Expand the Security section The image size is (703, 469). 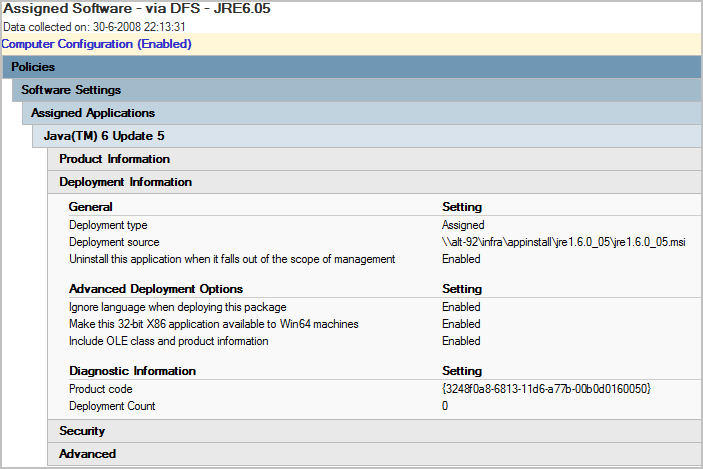pyautogui.click(x=374, y=431)
